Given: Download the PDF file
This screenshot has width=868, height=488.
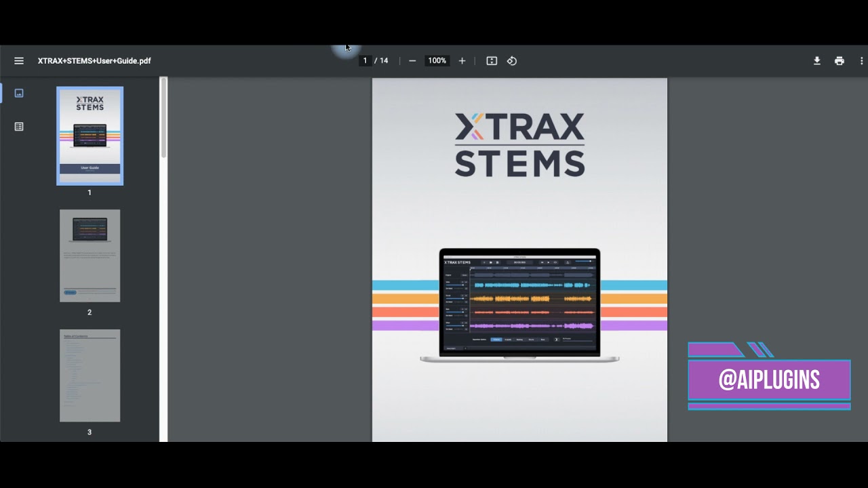Looking at the screenshot, I should (x=817, y=61).
